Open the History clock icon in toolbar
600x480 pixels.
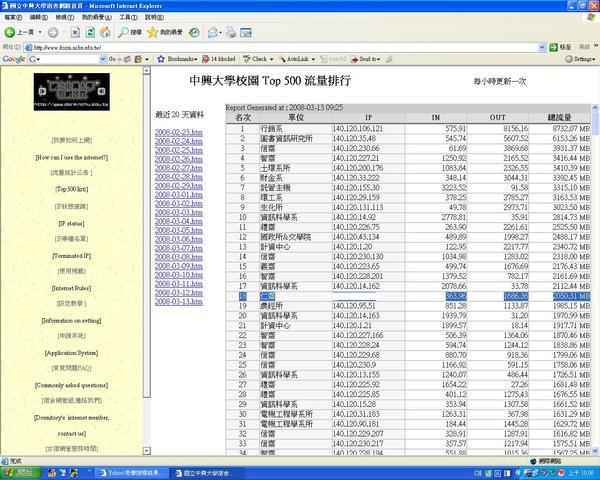(x=194, y=33)
